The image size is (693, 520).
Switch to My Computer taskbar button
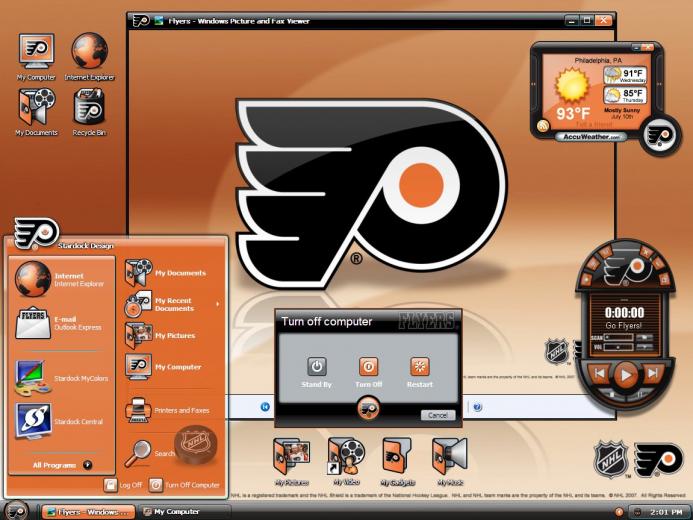[185, 512]
